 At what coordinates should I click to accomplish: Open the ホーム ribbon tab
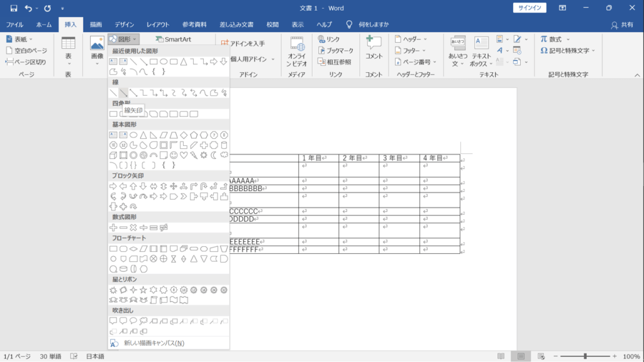tap(44, 25)
